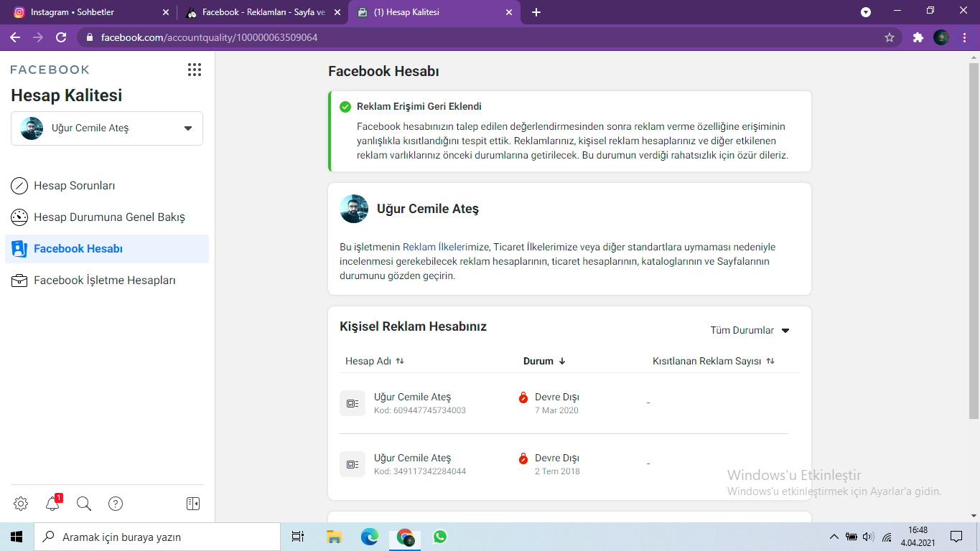Open a new browser tab

[536, 12]
